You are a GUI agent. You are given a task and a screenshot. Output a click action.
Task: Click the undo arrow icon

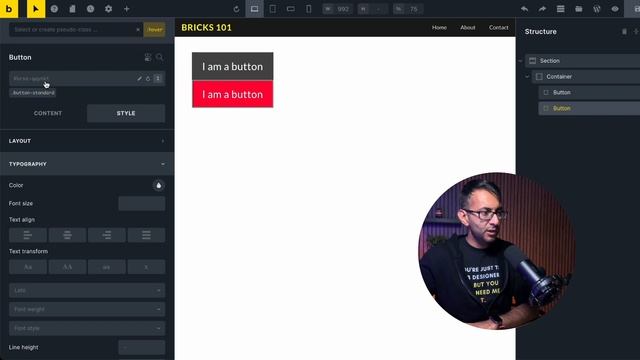point(524,9)
